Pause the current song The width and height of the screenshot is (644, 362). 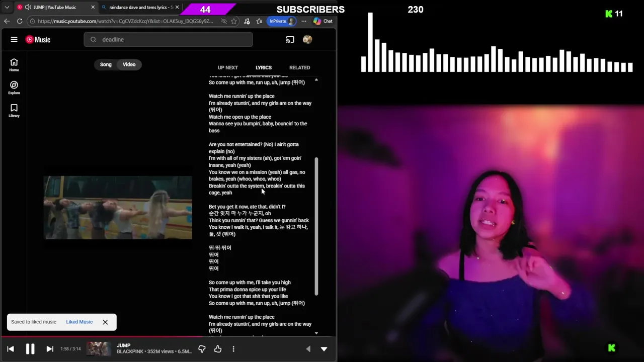click(30, 349)
